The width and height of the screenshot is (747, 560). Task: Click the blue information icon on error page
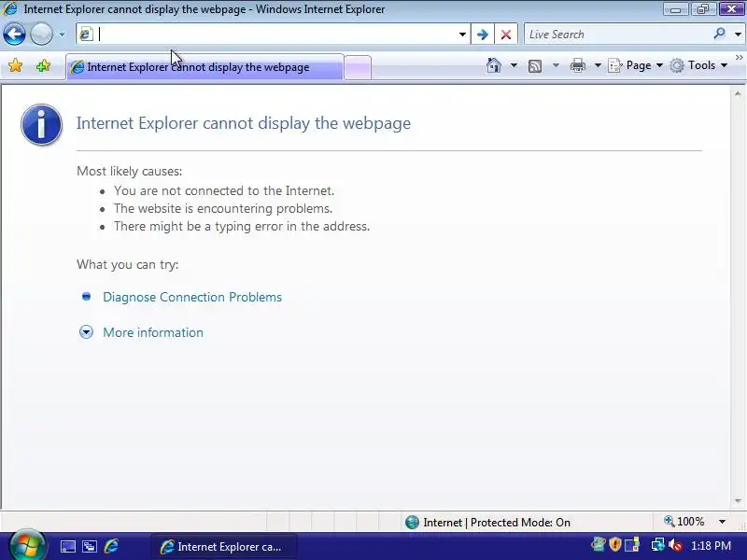click(41, 124)
